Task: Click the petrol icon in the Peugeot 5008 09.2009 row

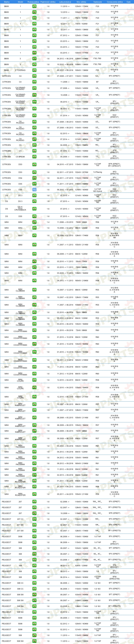Action: 34,618
